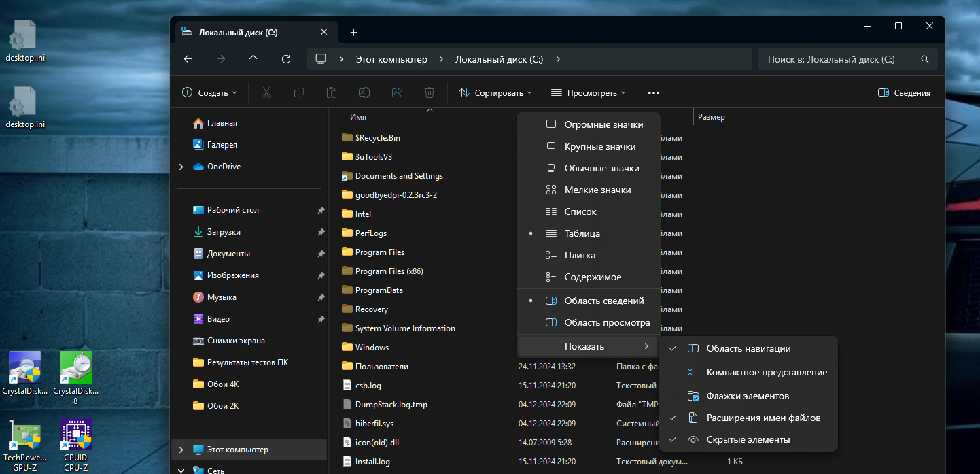Toggle Расширения имен файлов option
The height and width of the screenshot is (474, 980).
point(763,418)
